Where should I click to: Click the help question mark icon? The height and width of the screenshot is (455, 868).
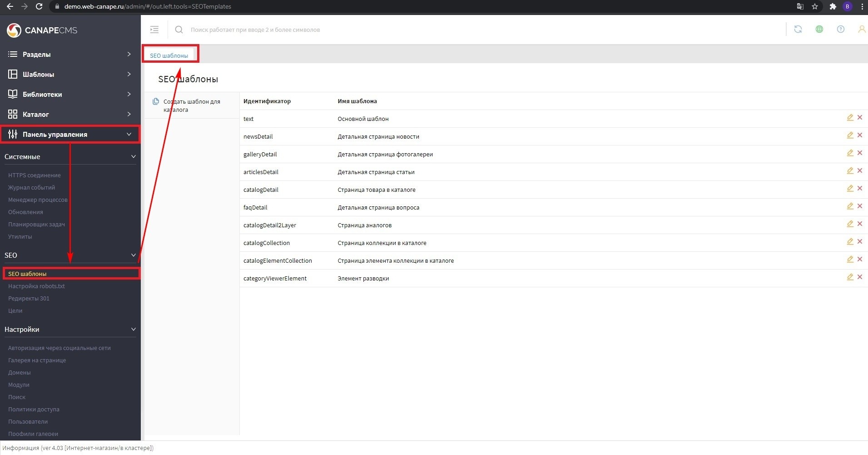coord(840,29)
